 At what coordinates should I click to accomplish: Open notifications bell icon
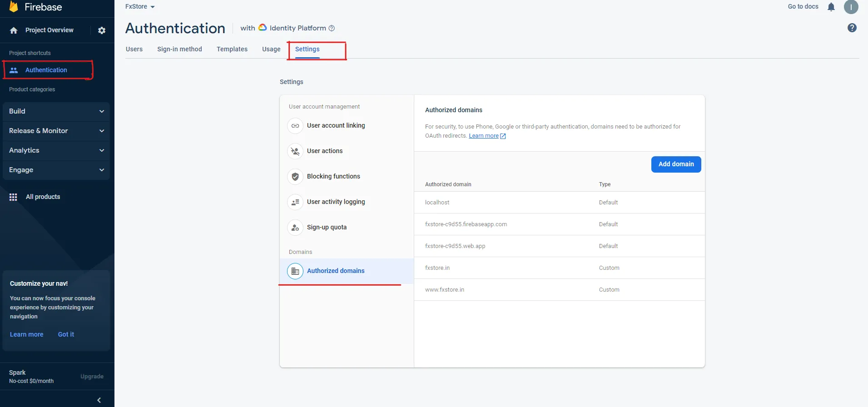pos(831,7)
